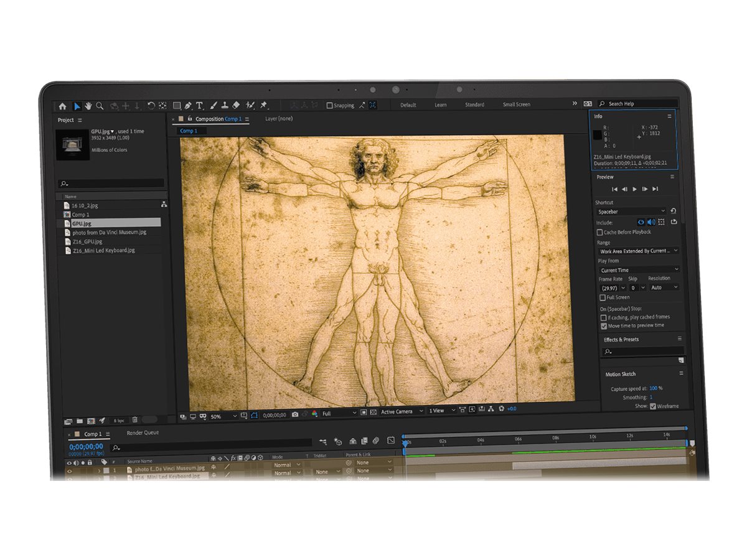This screenshot has width=747, height=560.
Task: Open the Shortcut Spacebar dropdown
Action: pos(632,212)
